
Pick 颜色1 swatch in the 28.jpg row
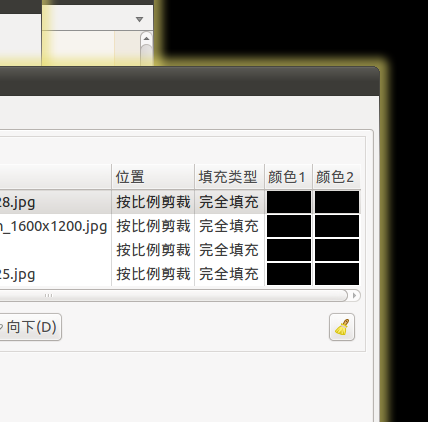289,202
